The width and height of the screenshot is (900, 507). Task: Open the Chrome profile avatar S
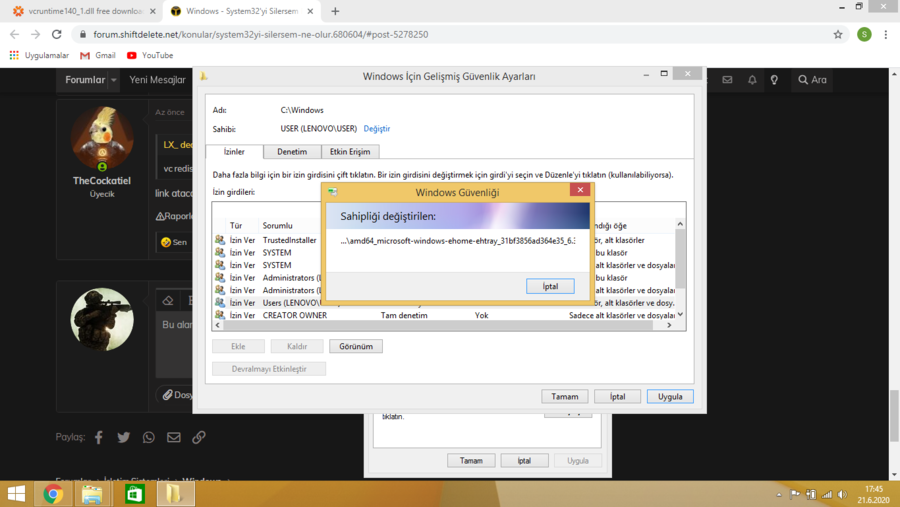click(x=864, y=34)
